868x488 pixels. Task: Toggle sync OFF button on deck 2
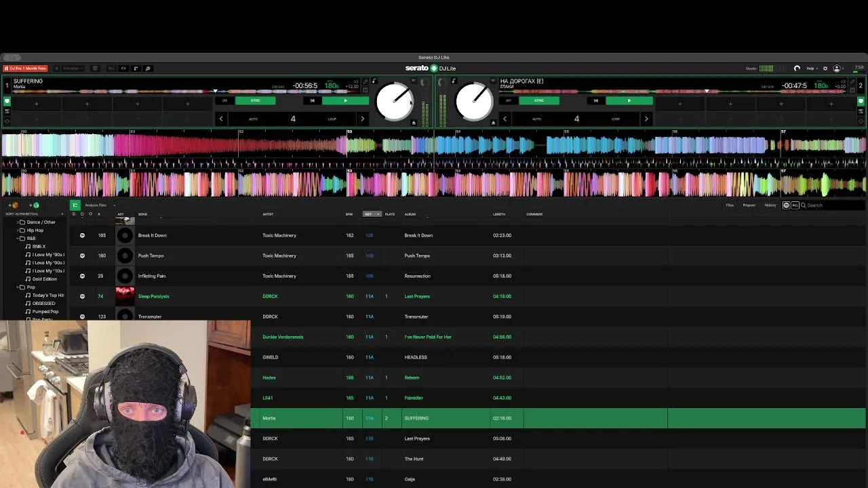pyautogui.click(x=509, y=100)
